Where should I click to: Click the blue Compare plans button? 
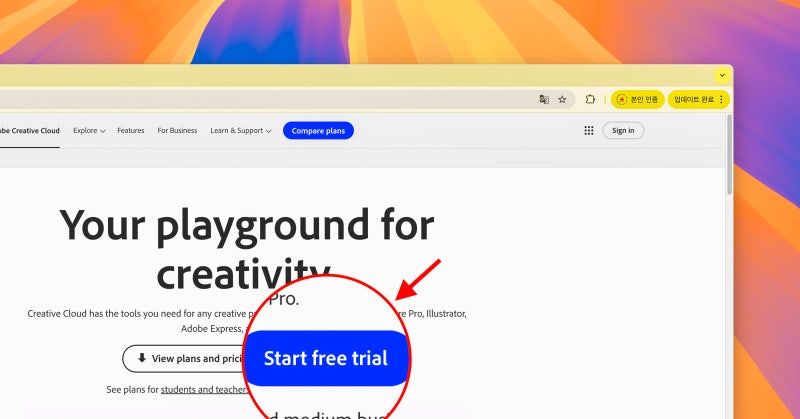[x=318, y=131]
